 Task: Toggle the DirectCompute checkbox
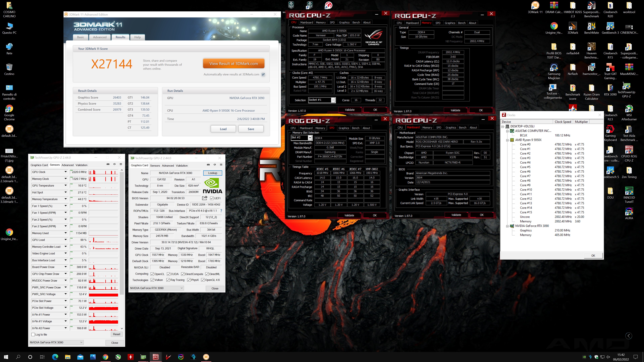[x=183, y=274]
